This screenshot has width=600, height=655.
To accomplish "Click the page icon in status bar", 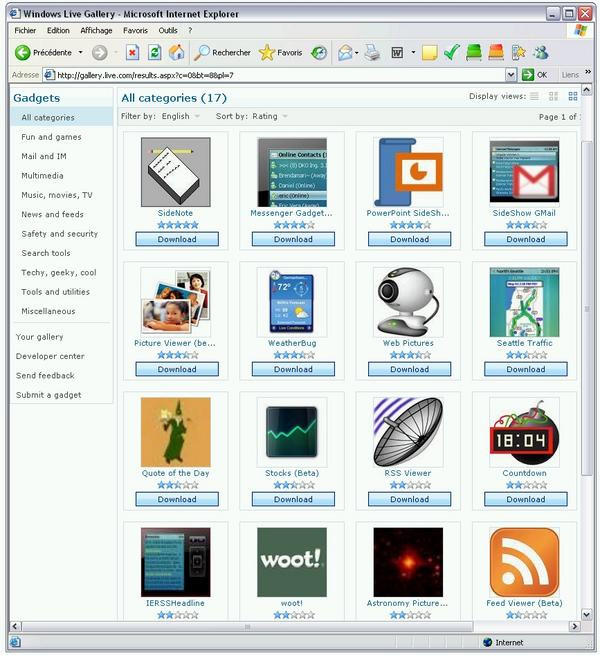I will click(15, 642).
